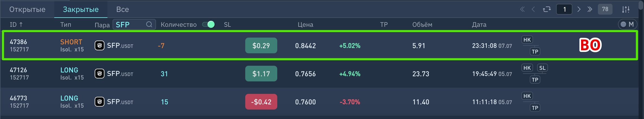644x119 pixels.
Task: Go to the previous page arrow
Action: click(533, 9)
